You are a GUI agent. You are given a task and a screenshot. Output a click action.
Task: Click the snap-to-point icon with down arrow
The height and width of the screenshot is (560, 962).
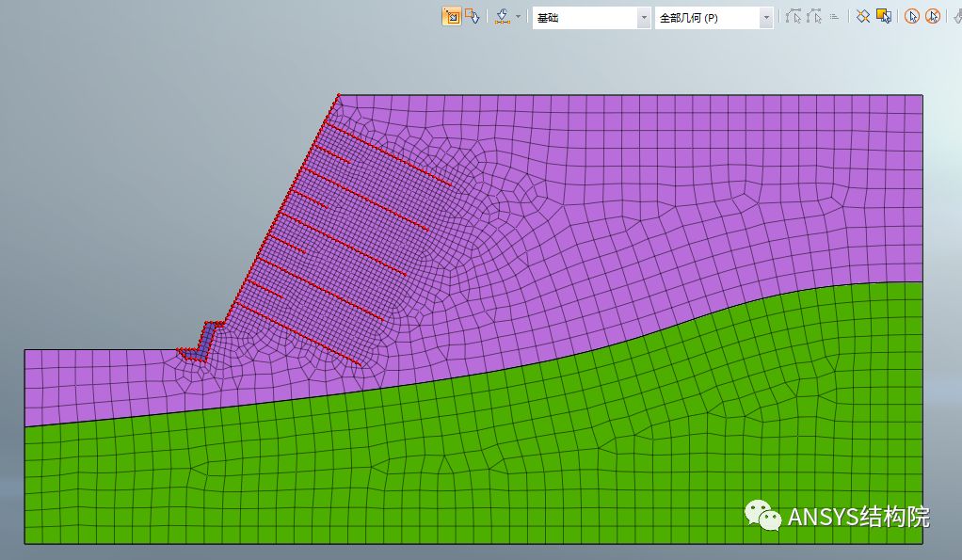point(503,17)
